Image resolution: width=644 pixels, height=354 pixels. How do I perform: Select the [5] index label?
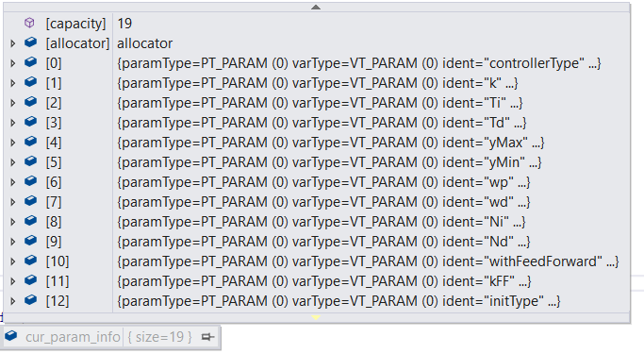tap(54, 162)
